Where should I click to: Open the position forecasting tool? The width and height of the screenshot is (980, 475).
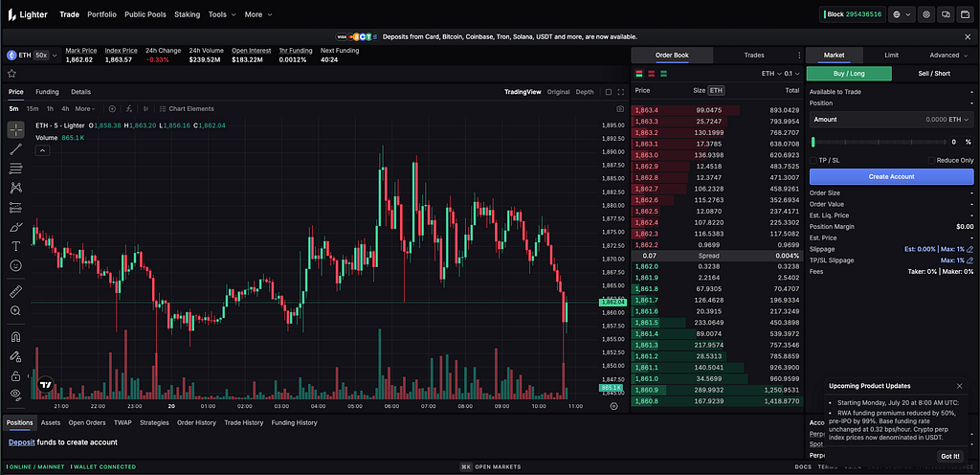coord(15,207)
